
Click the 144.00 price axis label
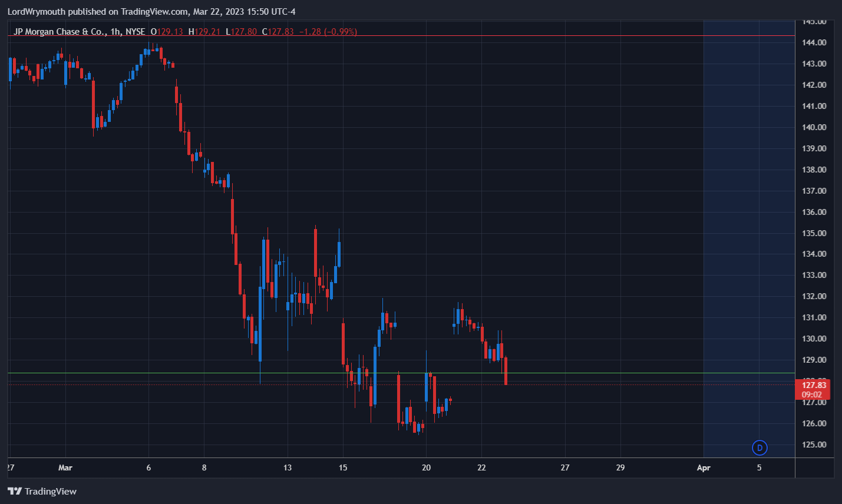tap(814, 42)
